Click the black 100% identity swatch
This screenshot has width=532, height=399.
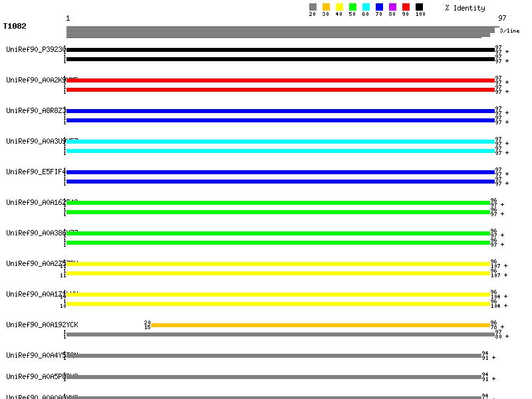(419, 7)
